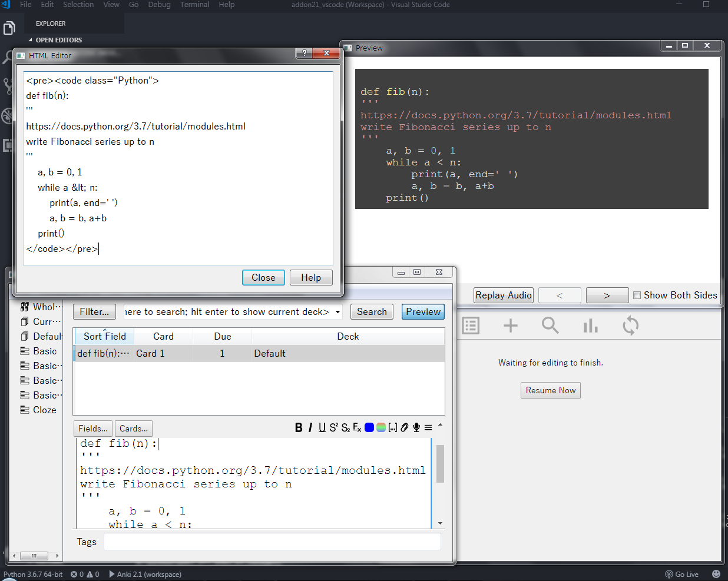Open the Terminal menu

tap(194, 5)
